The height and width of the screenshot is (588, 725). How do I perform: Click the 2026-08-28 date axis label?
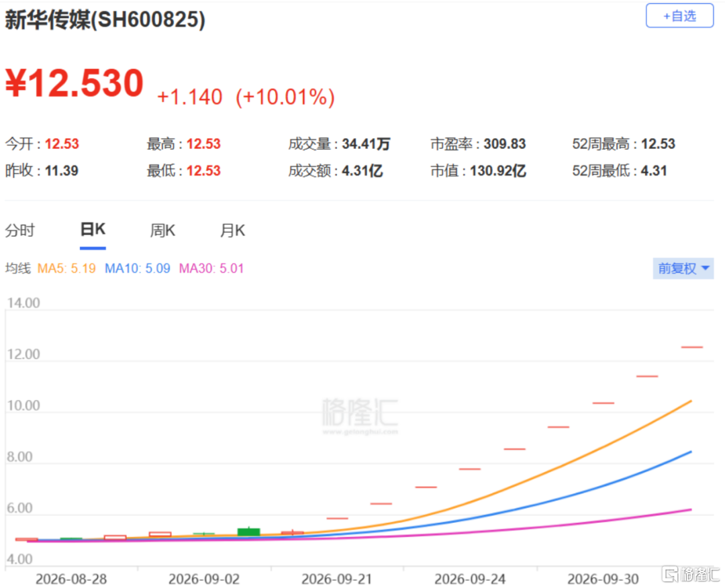coord(71,579)
